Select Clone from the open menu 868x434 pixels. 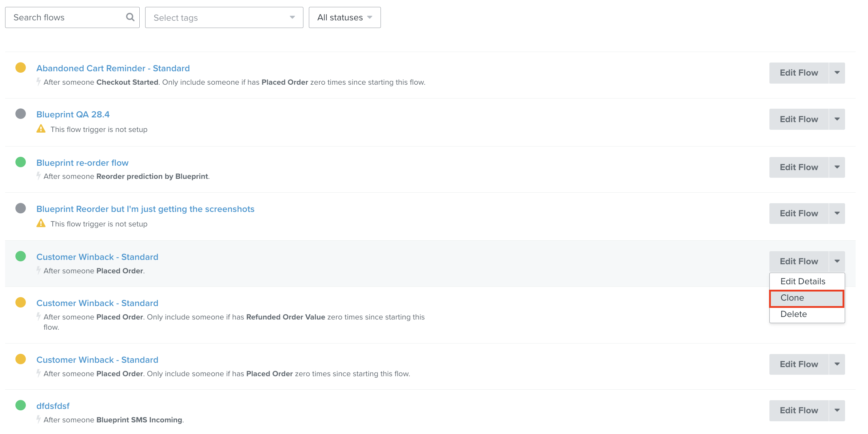click(x=807, y=298)
